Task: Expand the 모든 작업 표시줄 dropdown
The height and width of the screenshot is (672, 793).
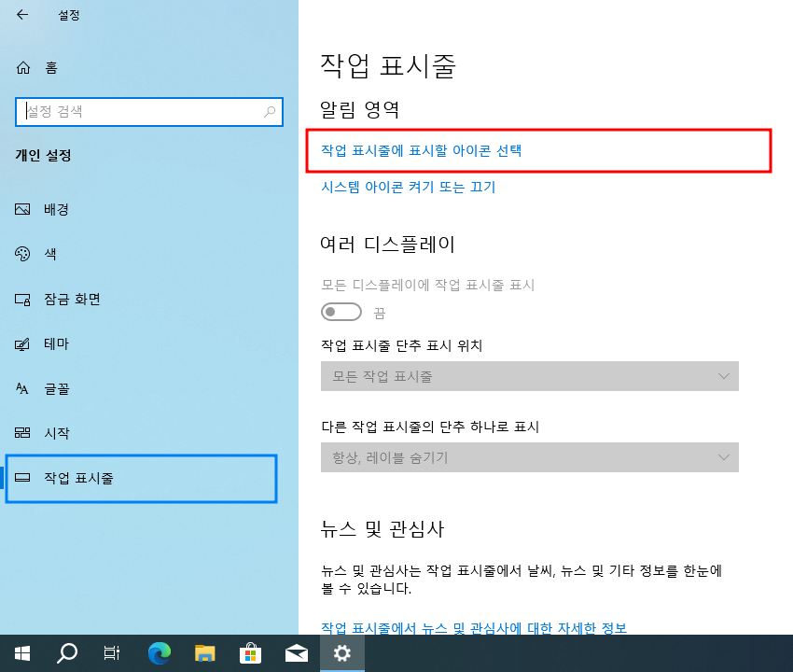Action: click(530, 376)
